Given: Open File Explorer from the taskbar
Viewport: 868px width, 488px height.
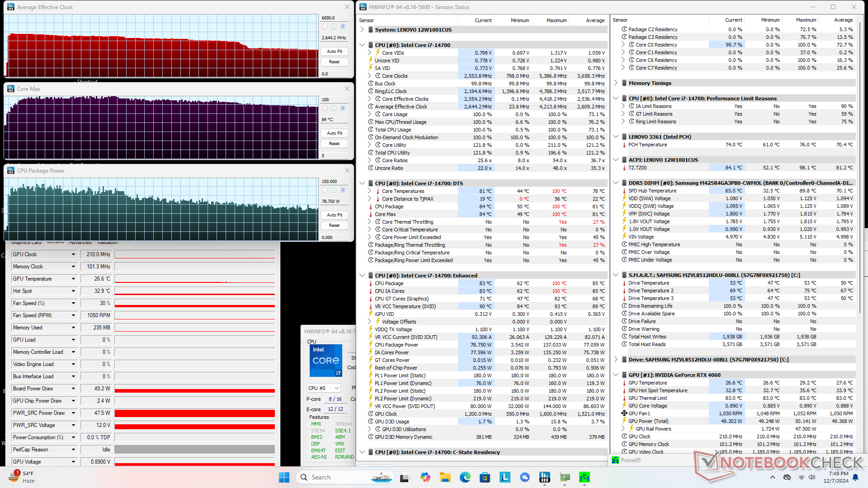Looking at the screenshot, I should click(x=445, y=477).
